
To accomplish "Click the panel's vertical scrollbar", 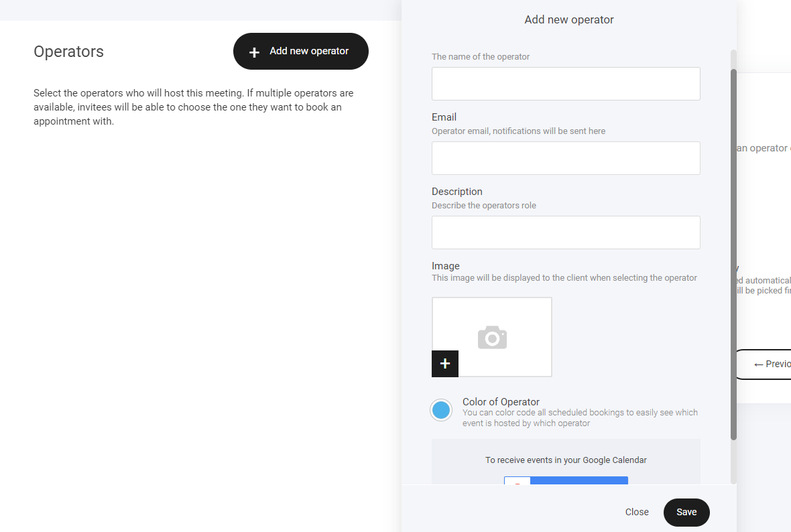I will [x=733, y=255].
